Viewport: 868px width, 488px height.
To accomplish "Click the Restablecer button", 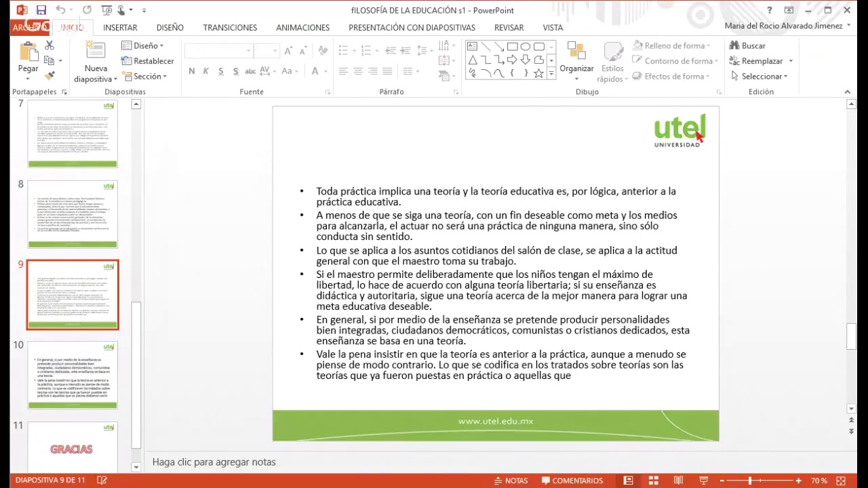I will pos(147,60).
